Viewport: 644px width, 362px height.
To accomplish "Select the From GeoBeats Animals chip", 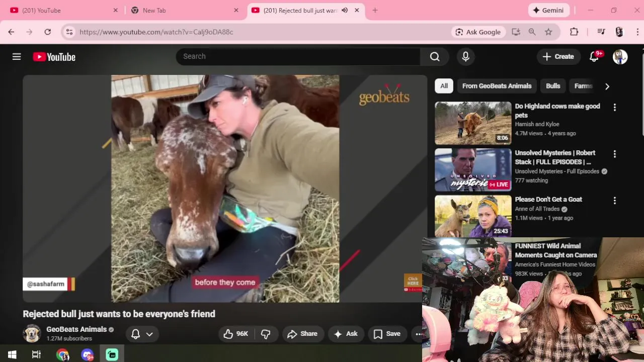I will (x=497, y=86).
